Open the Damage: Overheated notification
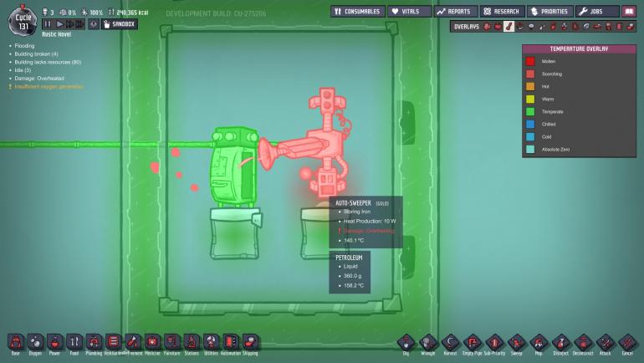This screenshot has height=363, width=644. pyautogui.click(x=39, y=78)
